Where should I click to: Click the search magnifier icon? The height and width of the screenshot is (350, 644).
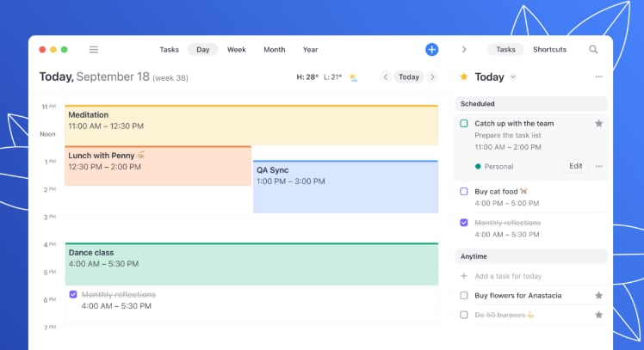593,50
